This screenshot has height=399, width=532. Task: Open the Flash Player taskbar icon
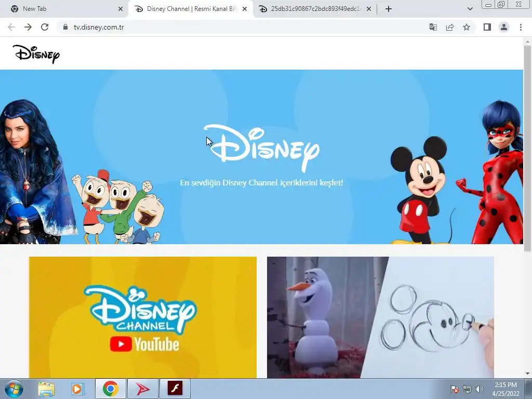click(175, 389)
